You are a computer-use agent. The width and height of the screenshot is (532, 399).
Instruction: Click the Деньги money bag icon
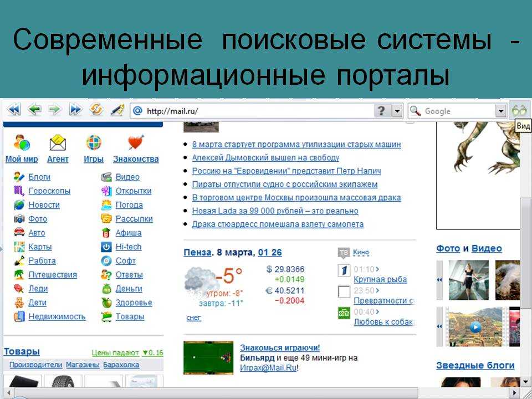106,288
